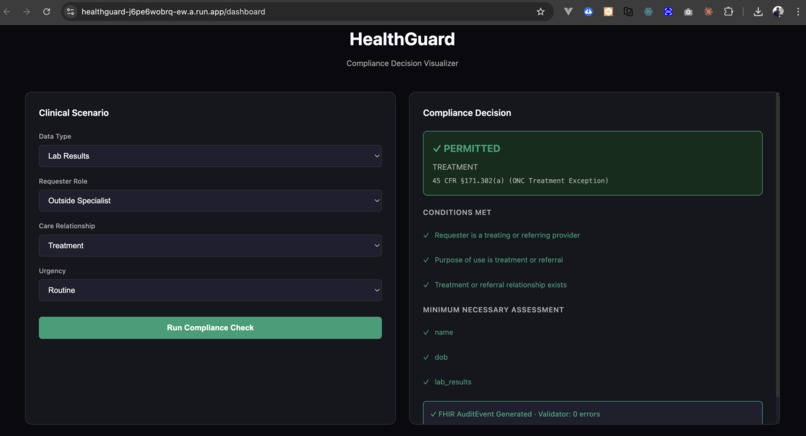Screen dimensions: 806x436
Task: Open the black copy-pages extension
Action: 628,11
